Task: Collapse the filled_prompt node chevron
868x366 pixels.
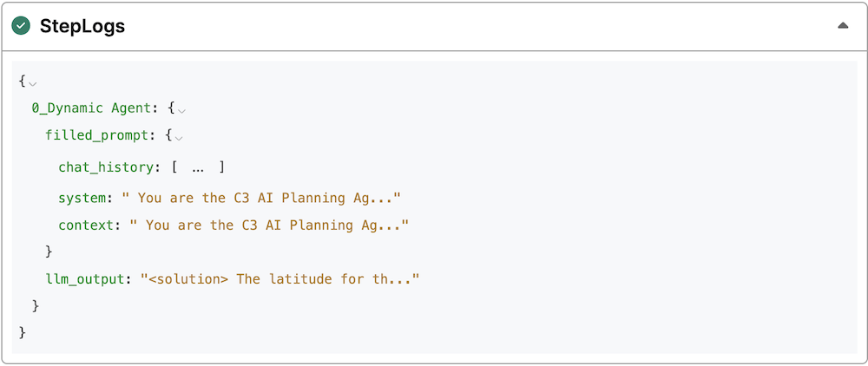Action: (179, 138)
